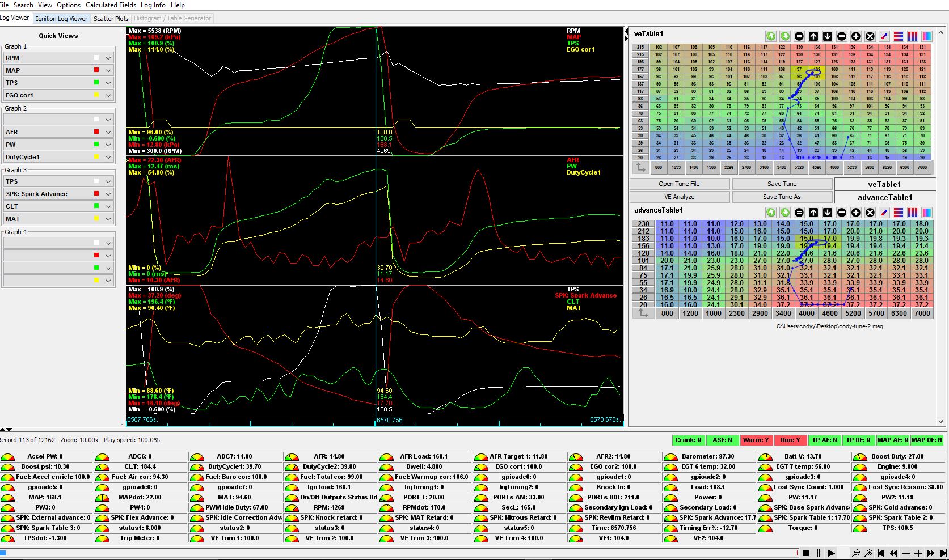Click the skip-to-start icon in the playback bar
949x560 pixels.
click(x=880, y=553)
